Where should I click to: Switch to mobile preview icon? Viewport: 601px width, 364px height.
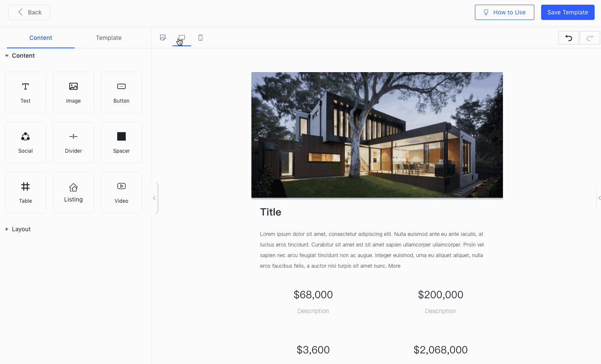(x=200, y=38)
